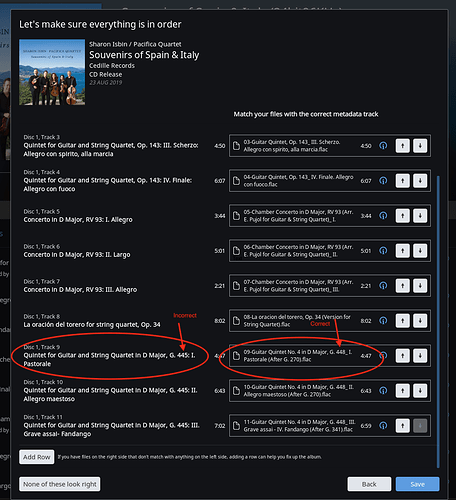The height and width of the screenshot is (500, 456).
Task: Click None of these look right
Action: [60, 484]
